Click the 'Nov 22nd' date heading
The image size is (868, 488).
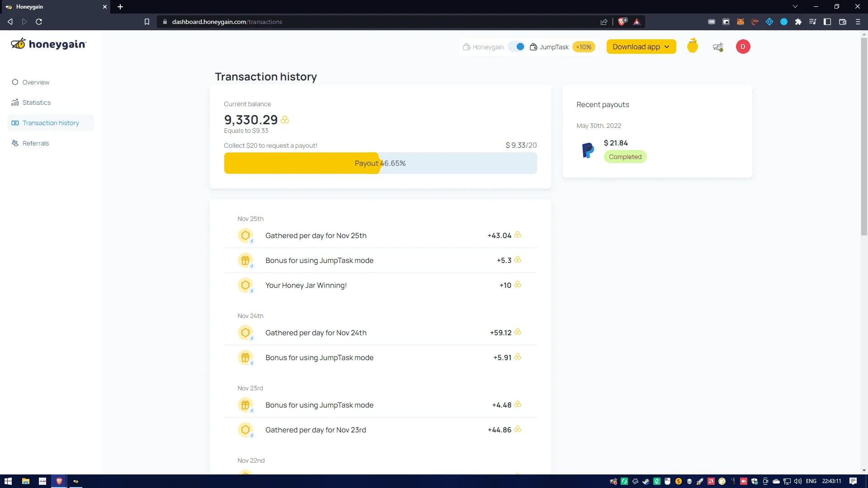(251, 460)
